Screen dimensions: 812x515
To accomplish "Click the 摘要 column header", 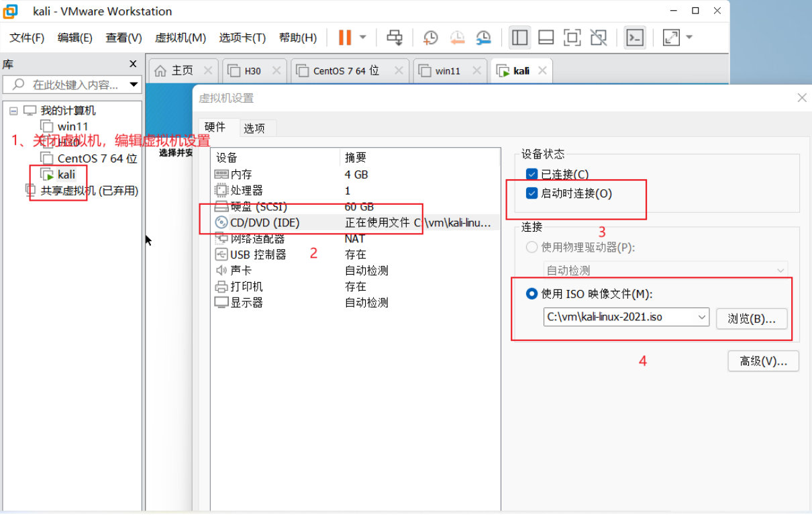I will tap(419, 158).
